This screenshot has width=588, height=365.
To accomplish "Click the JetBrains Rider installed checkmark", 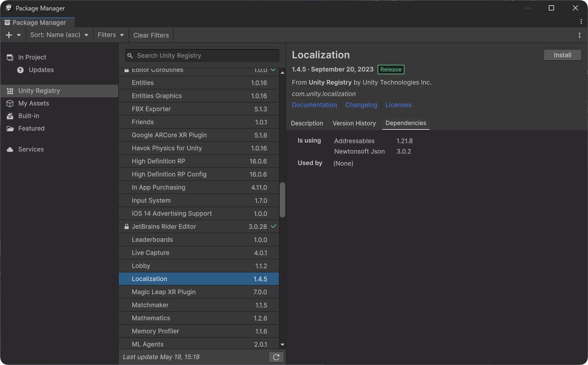I will pos(274,226).
